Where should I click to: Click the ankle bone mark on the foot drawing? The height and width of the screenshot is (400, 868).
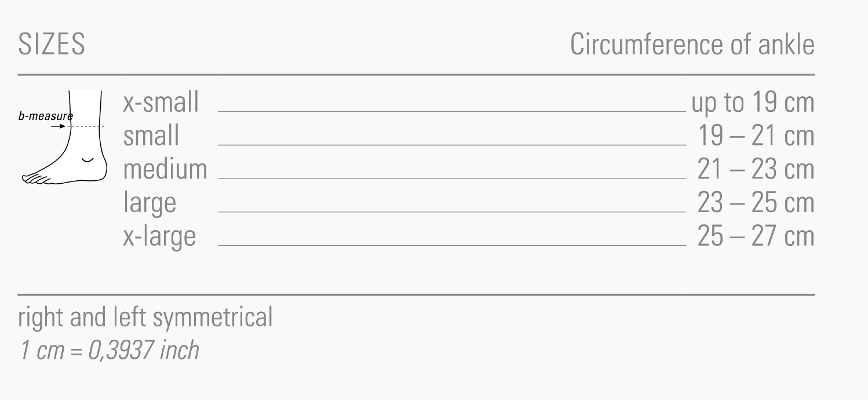point(88,159)
